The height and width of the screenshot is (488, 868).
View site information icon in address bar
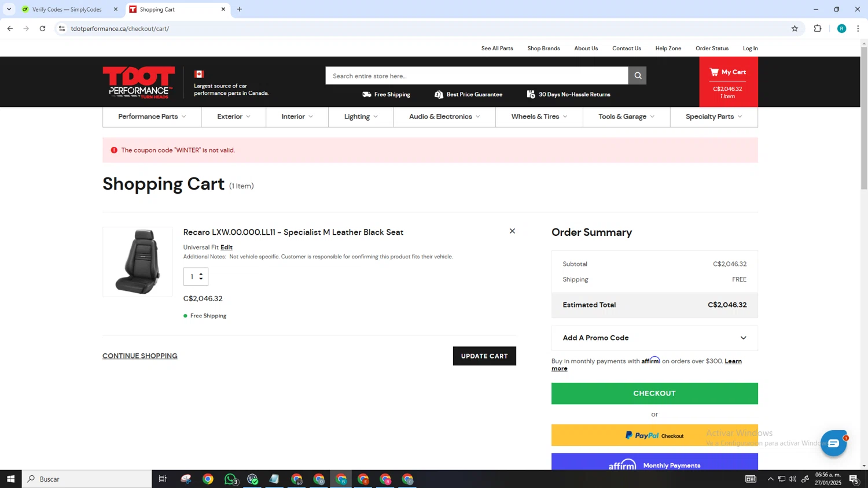click(x=62, y=28)
